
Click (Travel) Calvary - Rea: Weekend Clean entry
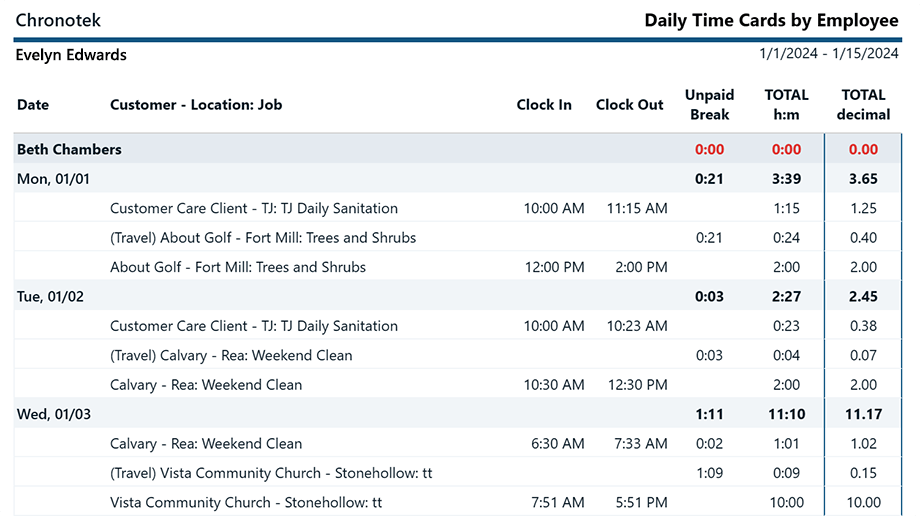(x=231, y=355)
